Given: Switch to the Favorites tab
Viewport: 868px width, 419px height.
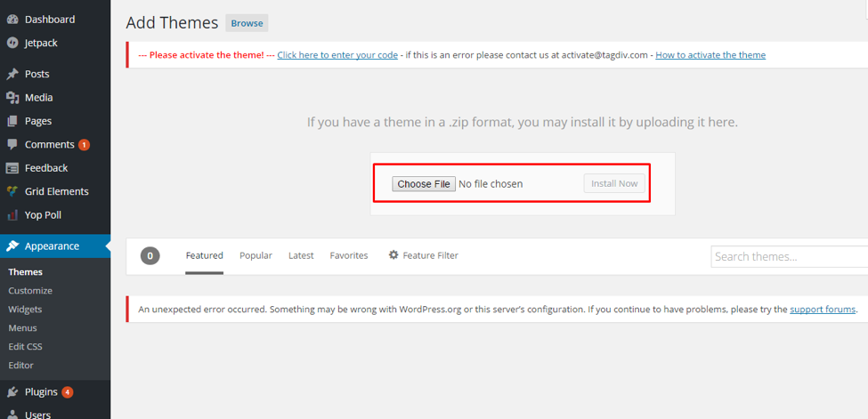Looking at the screenshot, I should point(349,255).
